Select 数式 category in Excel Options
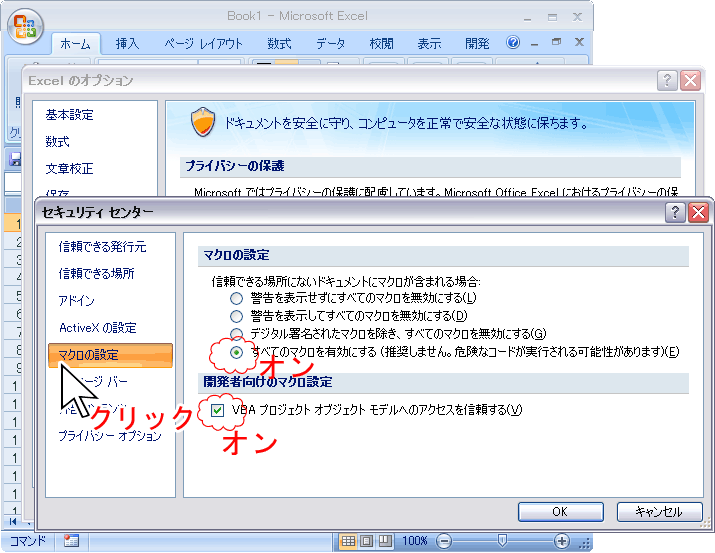The image size is (715, 553). [57, 141]
